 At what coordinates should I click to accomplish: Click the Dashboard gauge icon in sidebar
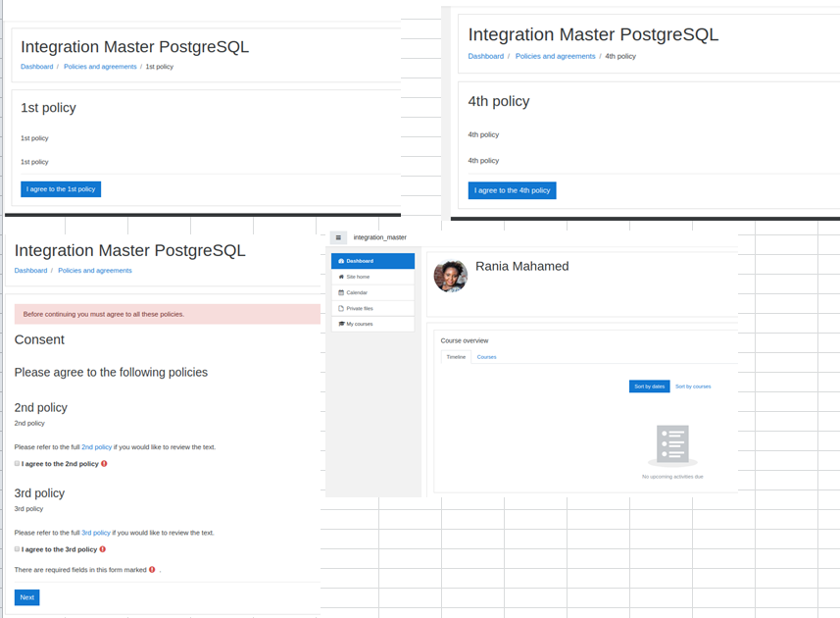[341, 261]
